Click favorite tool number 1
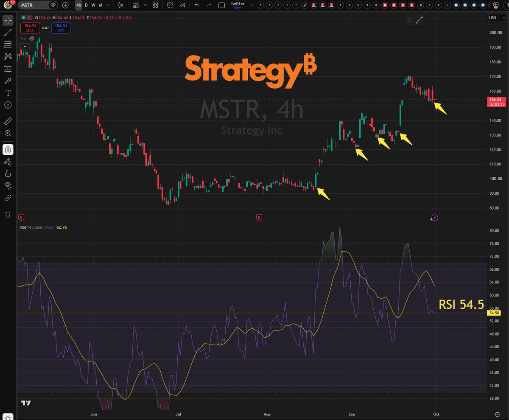 point(340,5)
